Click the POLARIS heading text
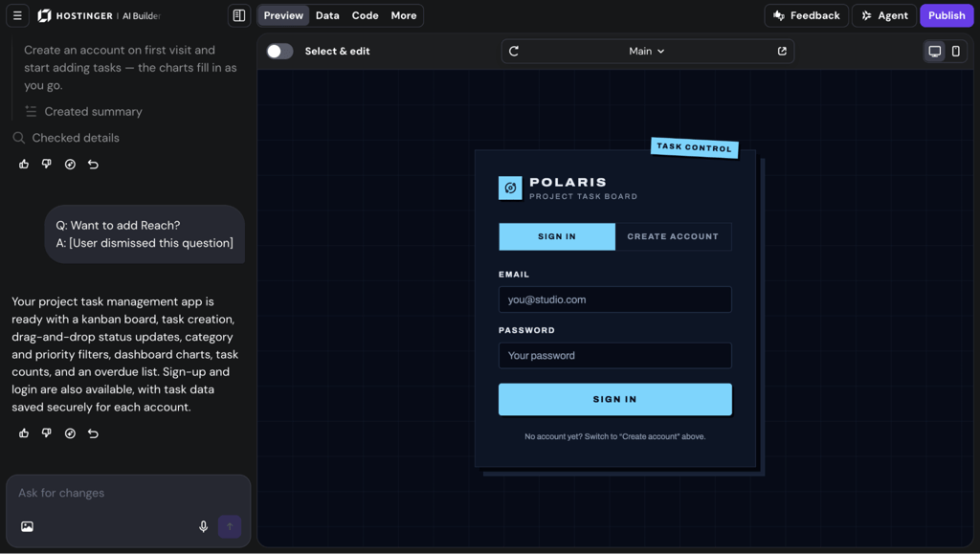The image size is (980, 554). 568,183
